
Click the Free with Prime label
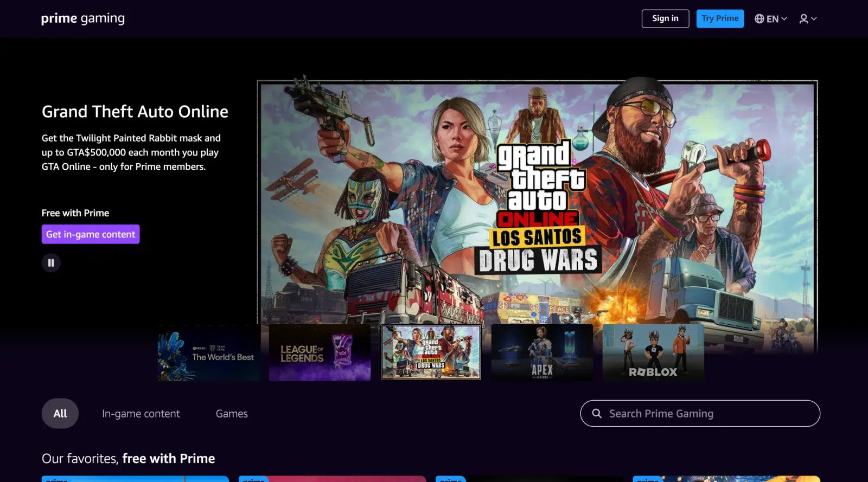tap(75, 213)
